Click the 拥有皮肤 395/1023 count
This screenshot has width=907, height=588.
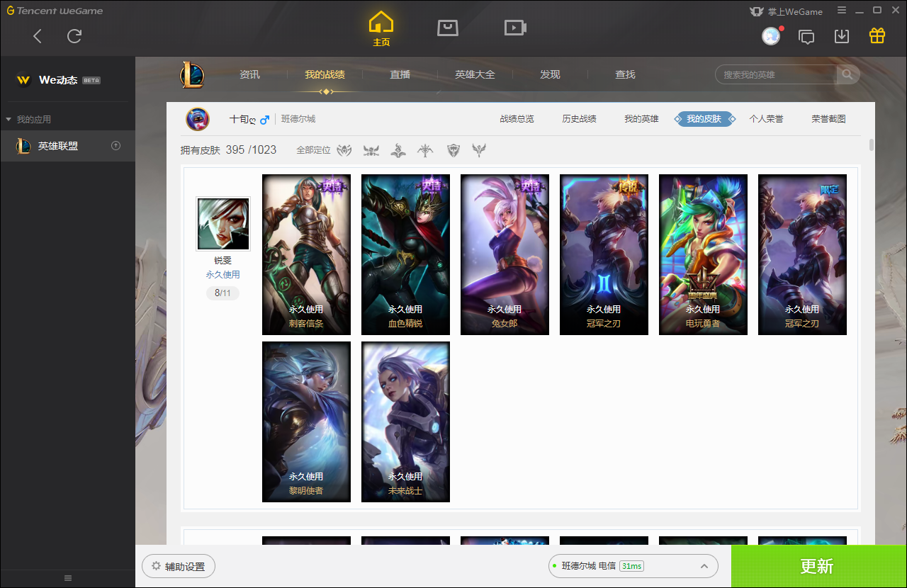[x=228, y=149]
